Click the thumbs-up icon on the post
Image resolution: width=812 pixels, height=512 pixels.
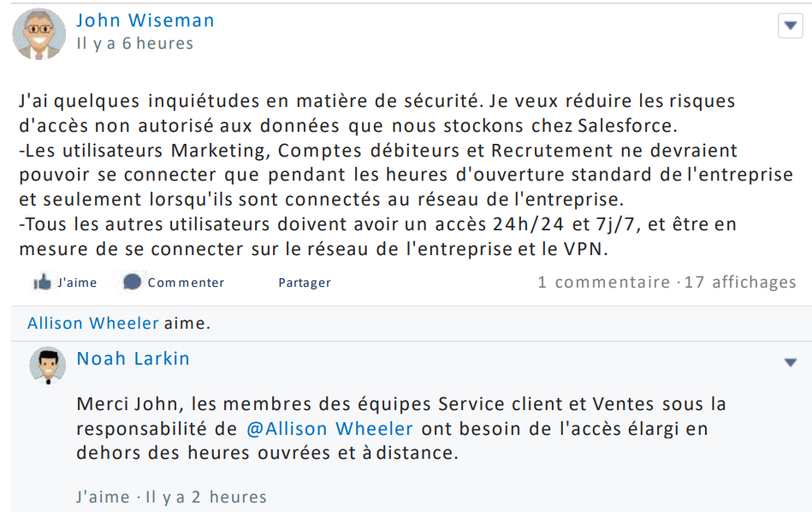pos(42,283)
